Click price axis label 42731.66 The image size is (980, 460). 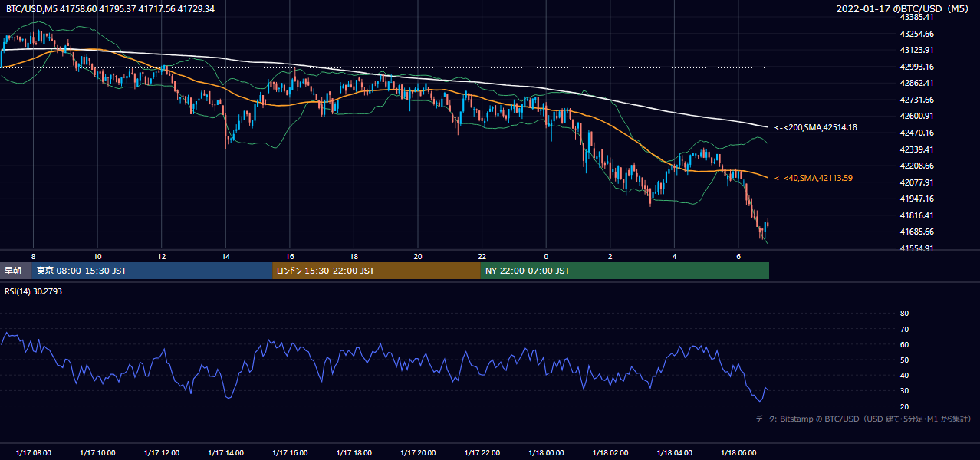(x=917, y=100)
